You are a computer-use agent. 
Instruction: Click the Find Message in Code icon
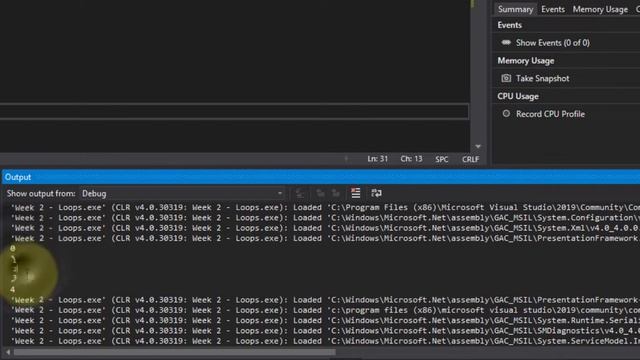[300, 193]
